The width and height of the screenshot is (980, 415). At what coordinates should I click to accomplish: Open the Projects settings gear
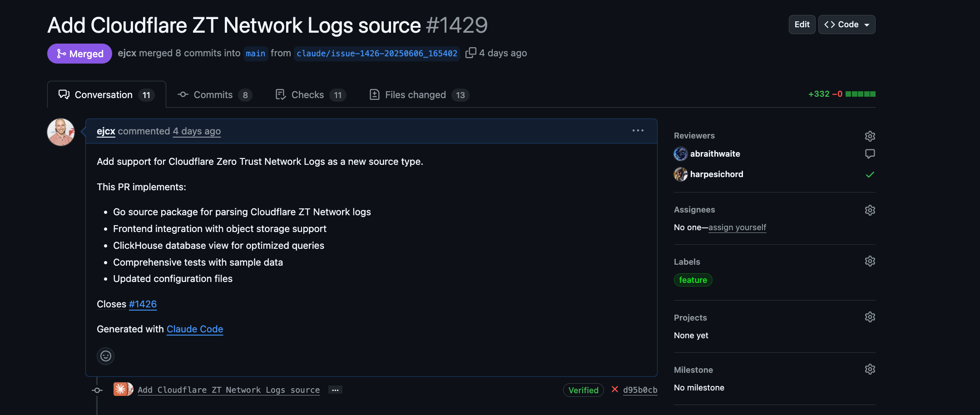pyautogui.click(x=870, y=317)
